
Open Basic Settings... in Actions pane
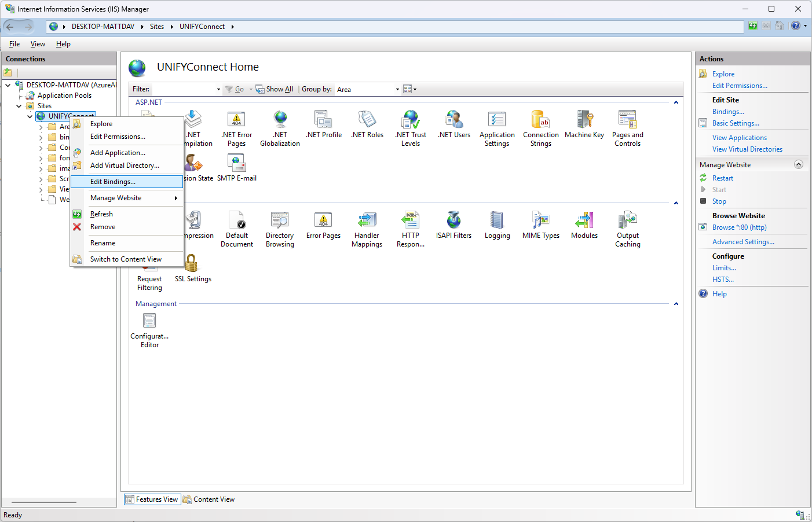point(736,123)
